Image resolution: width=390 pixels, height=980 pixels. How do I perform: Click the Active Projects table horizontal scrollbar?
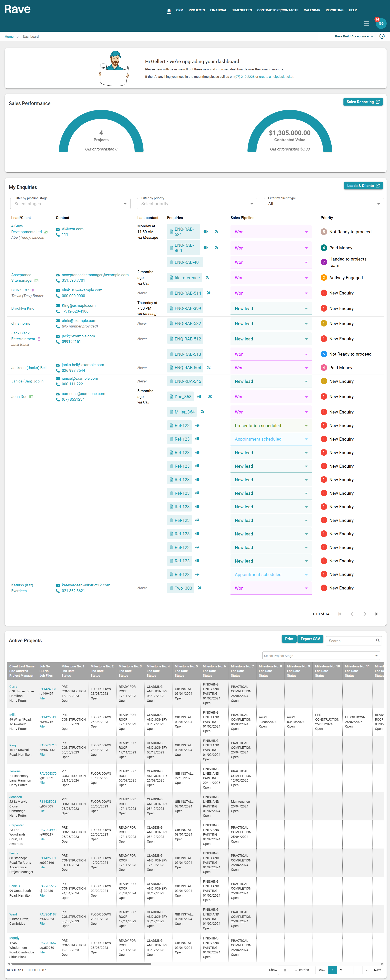tap(81, 964)
